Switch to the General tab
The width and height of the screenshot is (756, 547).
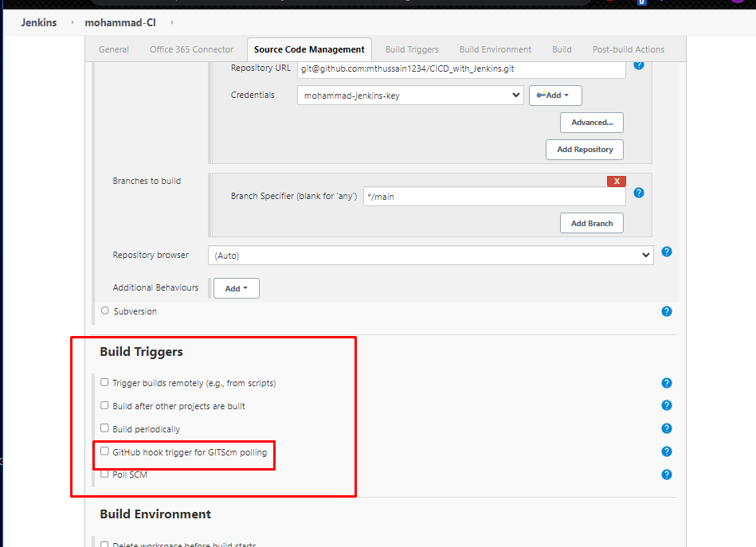114,49
